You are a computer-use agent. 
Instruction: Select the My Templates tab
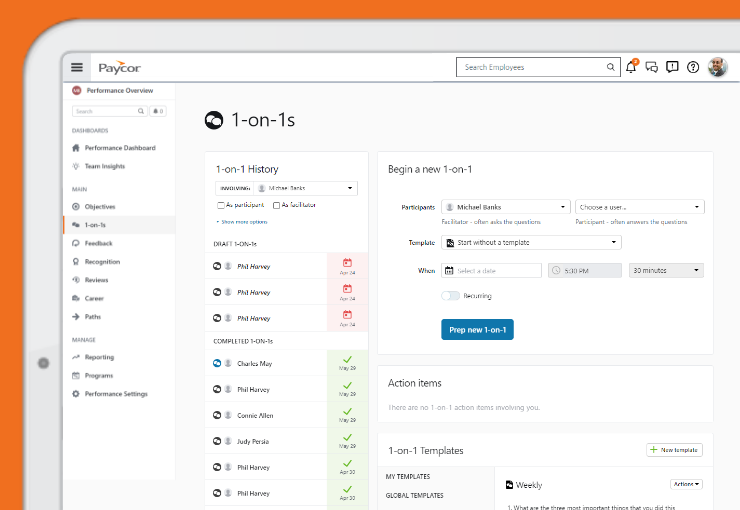[x=408, y=477]
